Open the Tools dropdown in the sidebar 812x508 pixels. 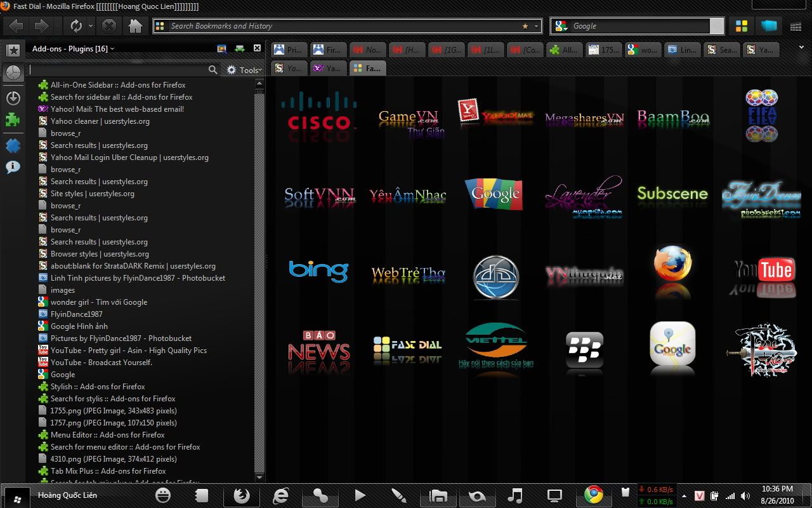[244, 70]
